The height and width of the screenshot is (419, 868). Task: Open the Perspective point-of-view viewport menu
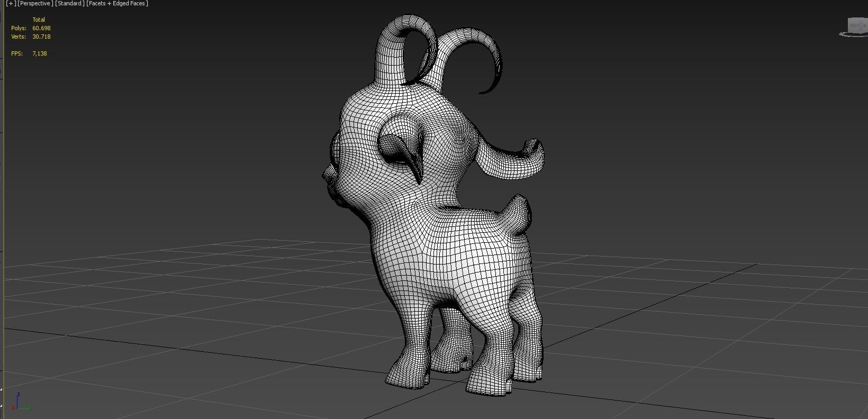(35, 4)
